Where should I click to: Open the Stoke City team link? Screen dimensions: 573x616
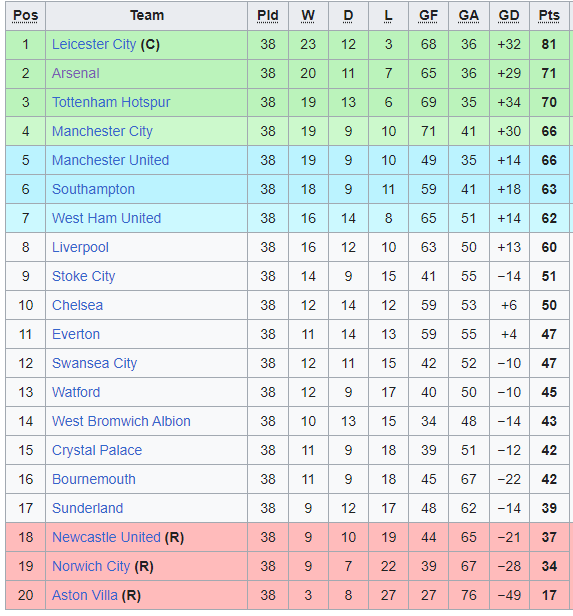(x=83, y=276)
